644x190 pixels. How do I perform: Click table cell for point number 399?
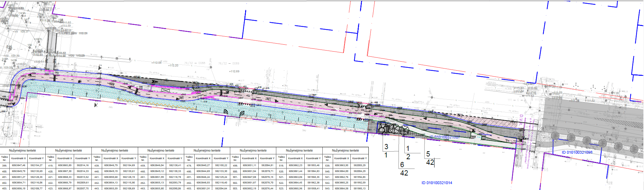point(5,165)
